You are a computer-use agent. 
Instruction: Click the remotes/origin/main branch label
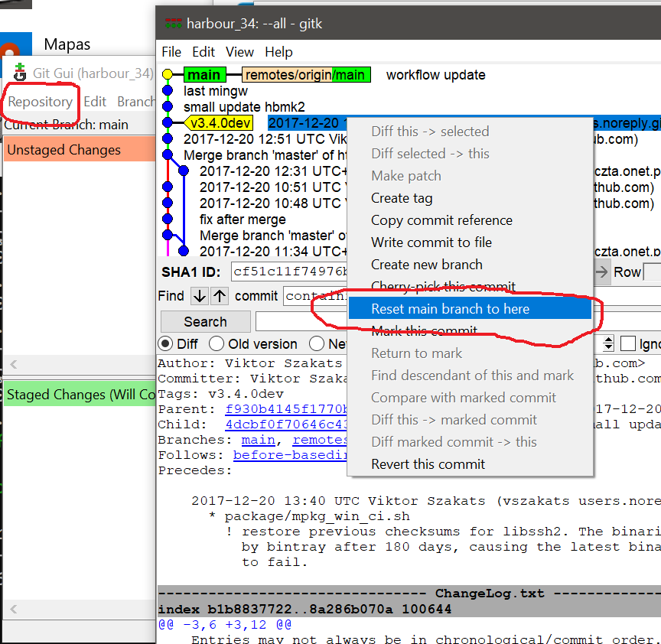click(304, 75)
